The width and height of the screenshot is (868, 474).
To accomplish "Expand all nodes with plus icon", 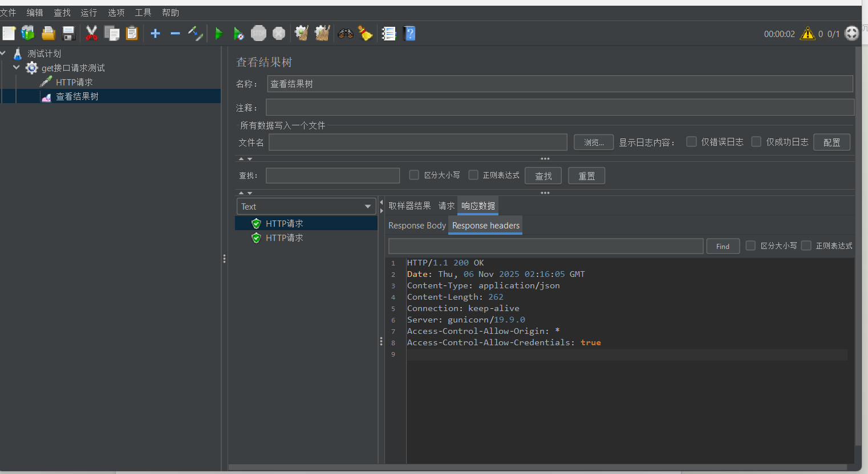I will pyautogui.click(x=155, y=34).
